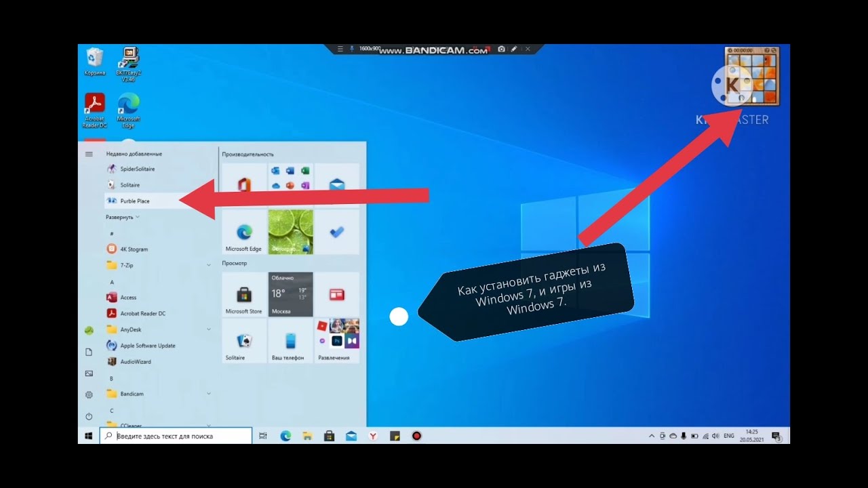Open the red News tile
This screenshot has width=868, height=488.
tap(336, 294)
